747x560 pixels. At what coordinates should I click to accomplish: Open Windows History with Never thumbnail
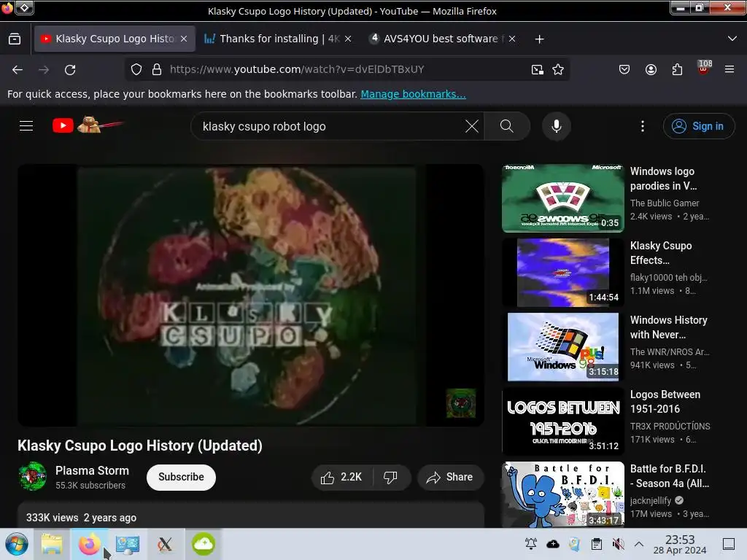tap(562, 346)
